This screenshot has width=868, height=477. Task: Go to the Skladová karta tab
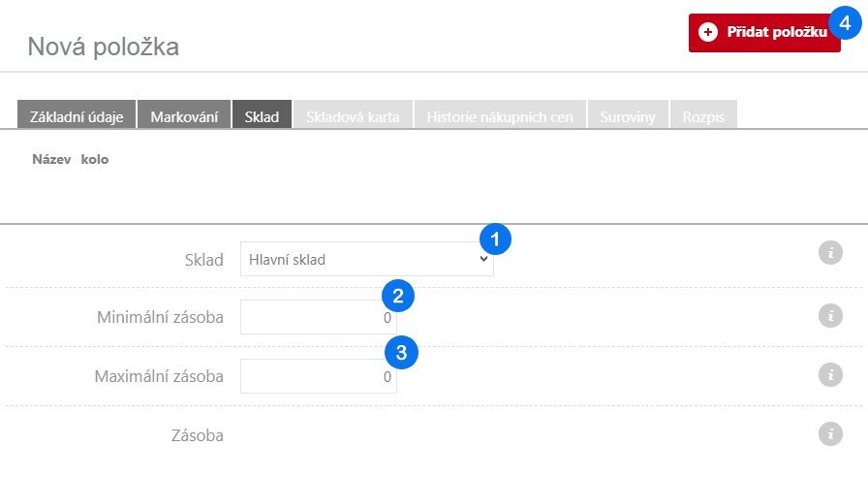tap(353, 117)
